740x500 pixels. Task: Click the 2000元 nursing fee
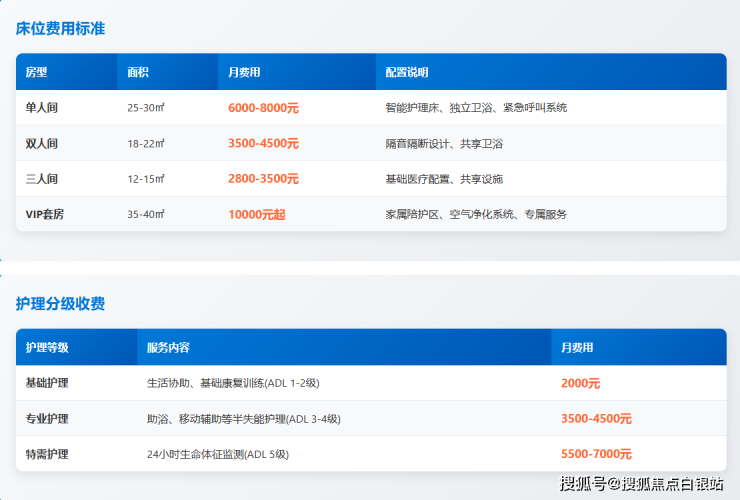pos(581,383)
